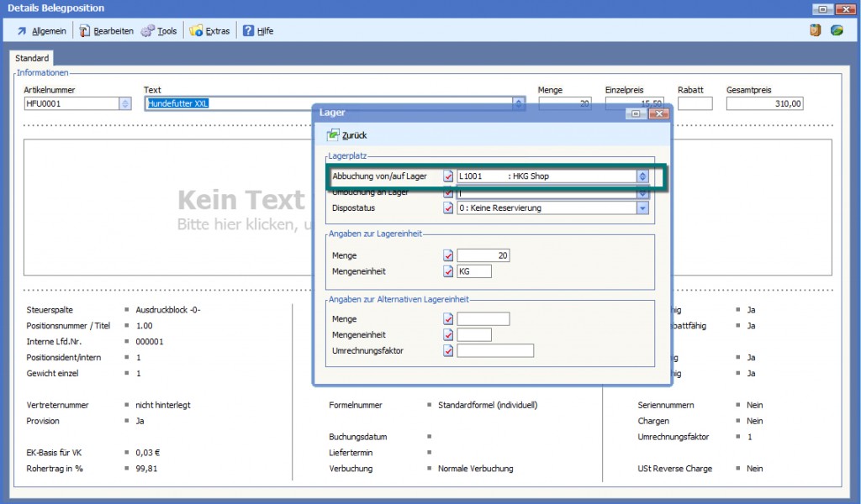Select the Standard tab
861x504 pixels.
tap(32, 58)
